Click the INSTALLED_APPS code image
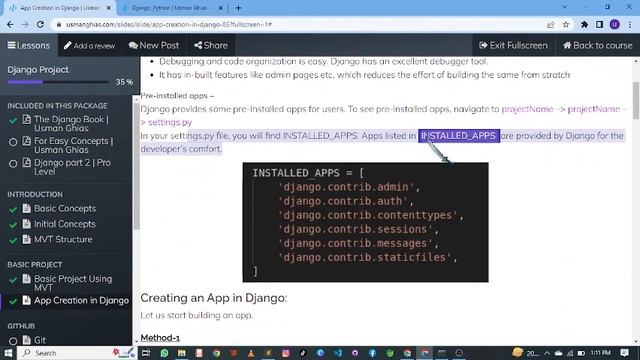 click(x=365, y=222)
